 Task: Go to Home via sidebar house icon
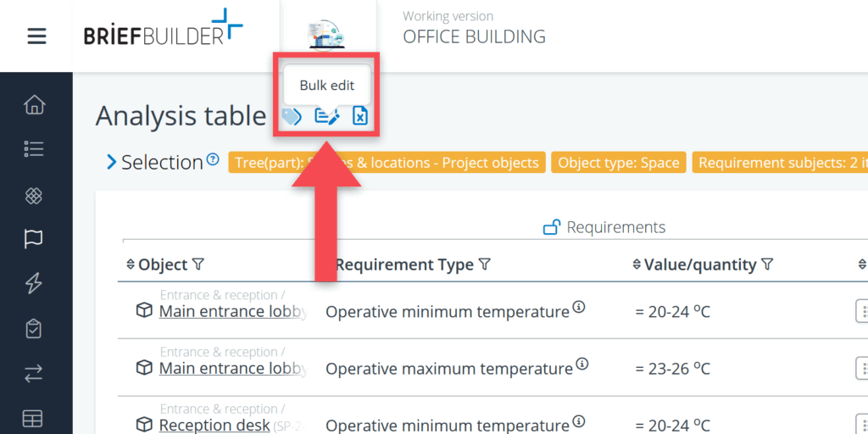pos(34,105)
